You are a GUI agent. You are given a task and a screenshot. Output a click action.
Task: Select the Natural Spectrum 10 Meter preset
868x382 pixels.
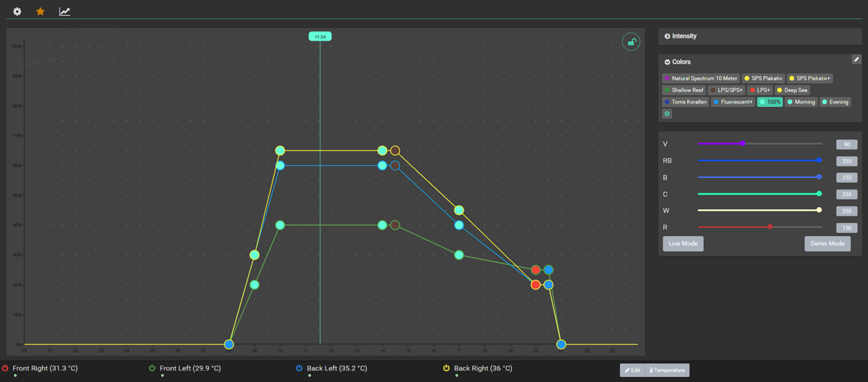coord(701,78)
